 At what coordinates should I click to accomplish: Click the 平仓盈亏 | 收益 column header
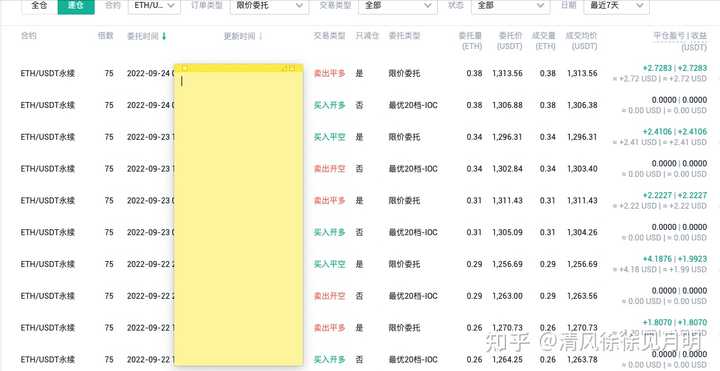[x=680, y=36]
